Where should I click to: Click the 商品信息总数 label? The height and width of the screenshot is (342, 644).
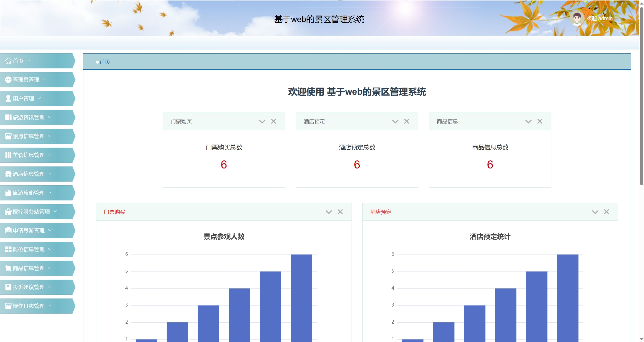click(x=490, y=147)
